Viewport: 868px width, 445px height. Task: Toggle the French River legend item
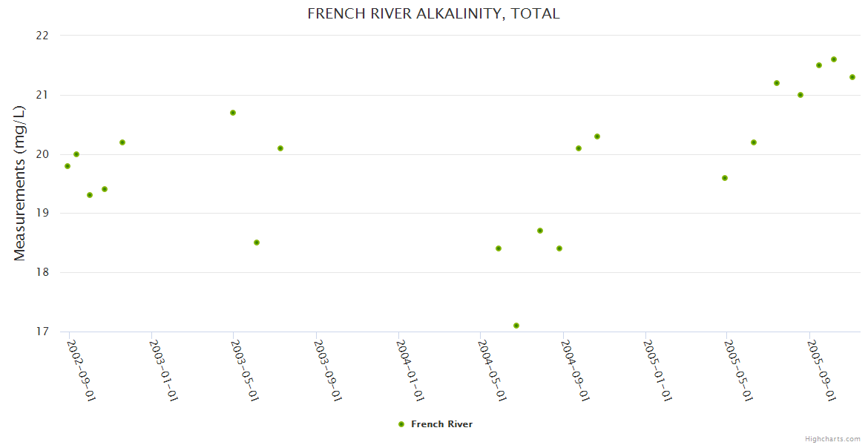[441, 424]
